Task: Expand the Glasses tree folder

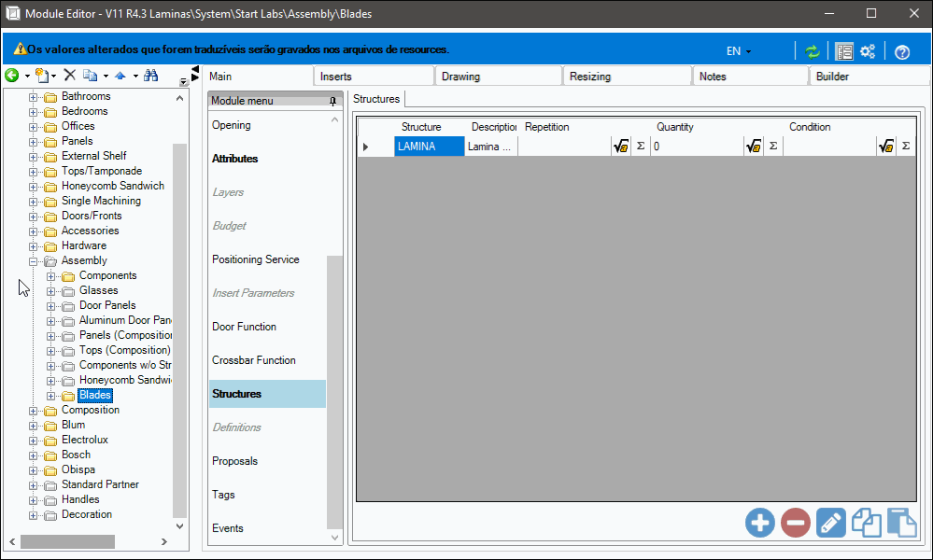Action: point(51,291)
